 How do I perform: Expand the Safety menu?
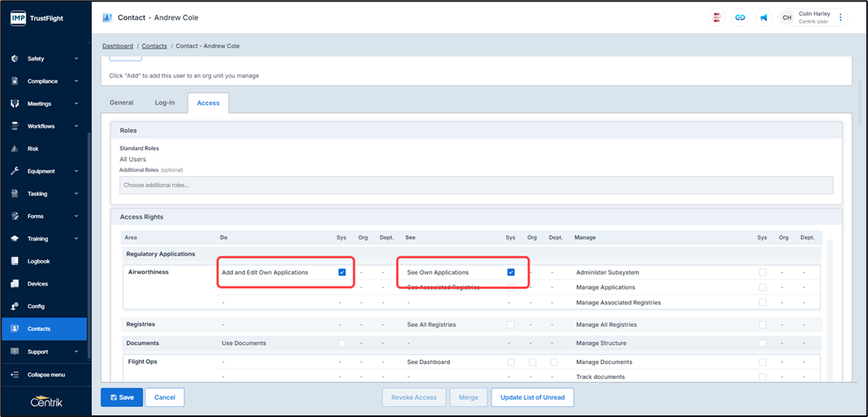(76, 59)
